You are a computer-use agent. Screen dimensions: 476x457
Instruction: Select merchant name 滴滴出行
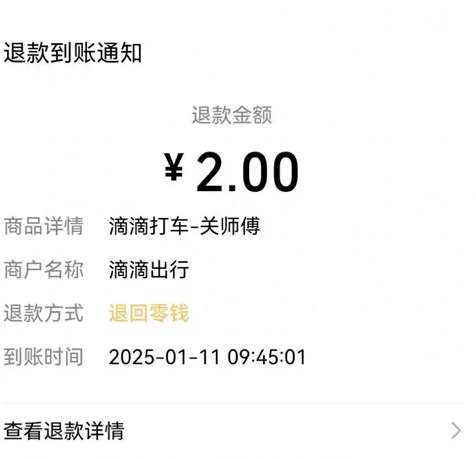(x=148, y=269)
